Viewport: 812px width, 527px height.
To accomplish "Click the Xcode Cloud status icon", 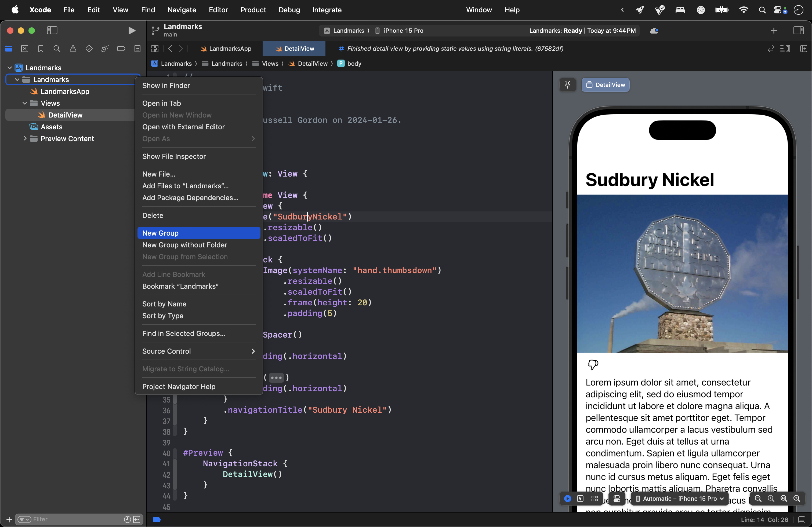I will tap(654, 31).
